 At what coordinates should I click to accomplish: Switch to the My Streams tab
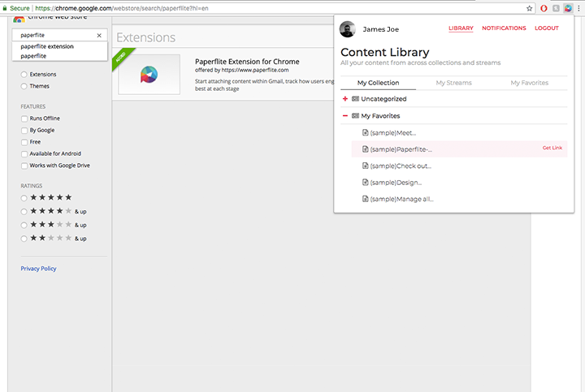click(453, 83)
